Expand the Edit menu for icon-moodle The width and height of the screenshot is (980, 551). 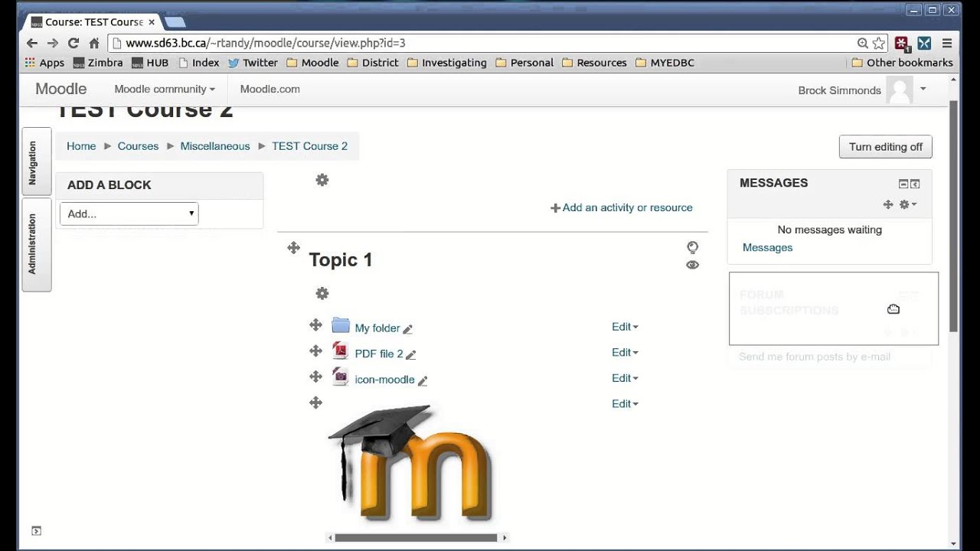[625, 378]
